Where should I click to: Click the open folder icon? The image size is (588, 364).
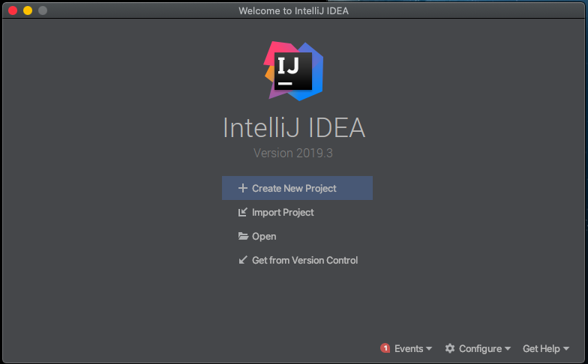(x=243, y=236)
